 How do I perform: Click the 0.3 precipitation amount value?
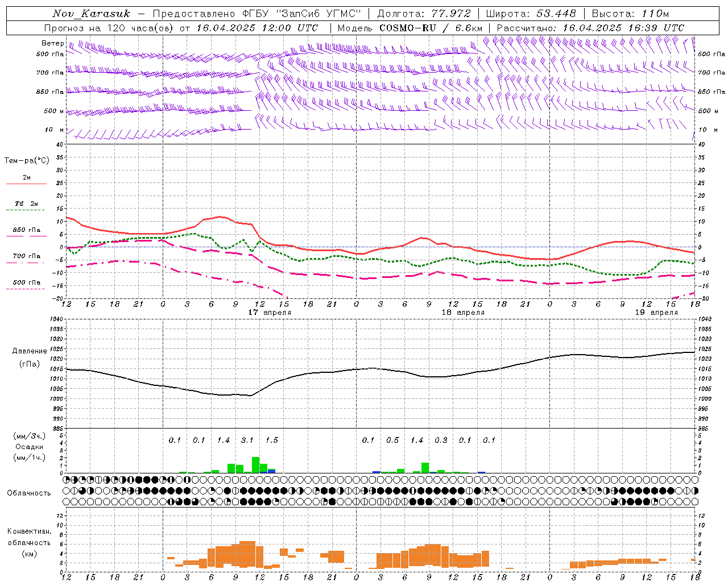coord(441,440)
